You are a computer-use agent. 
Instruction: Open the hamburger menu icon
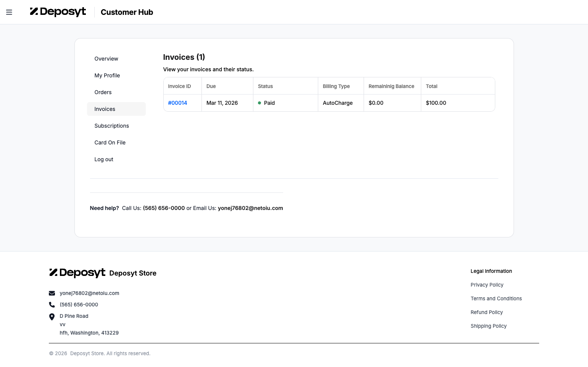pyautogui.click(x=9, y=12)
